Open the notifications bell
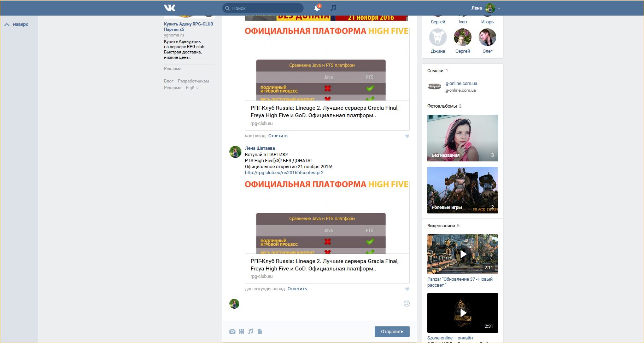The height and width of the screenshot is (343, 644). pos(317,8)
